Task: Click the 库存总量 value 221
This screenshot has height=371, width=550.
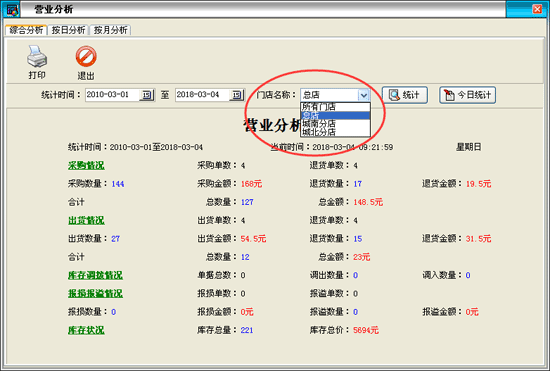Action: click(x=247, y=330)
